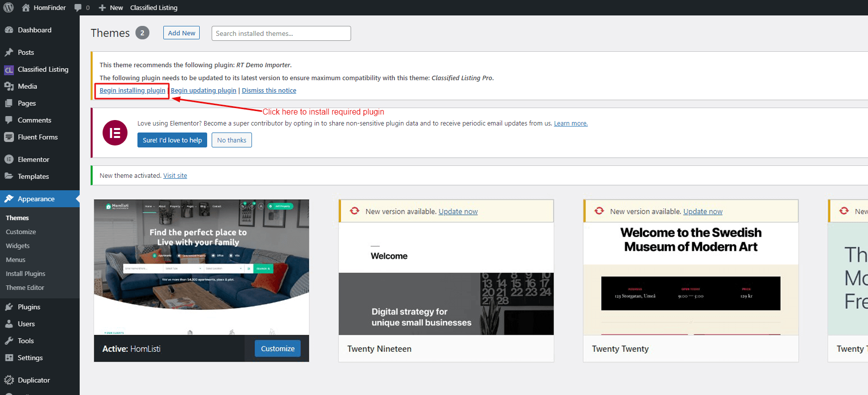Screen dimensions: 868x395
Task: Click the Classified Listing sidebar icon
Action: click(x=9, y=70)
